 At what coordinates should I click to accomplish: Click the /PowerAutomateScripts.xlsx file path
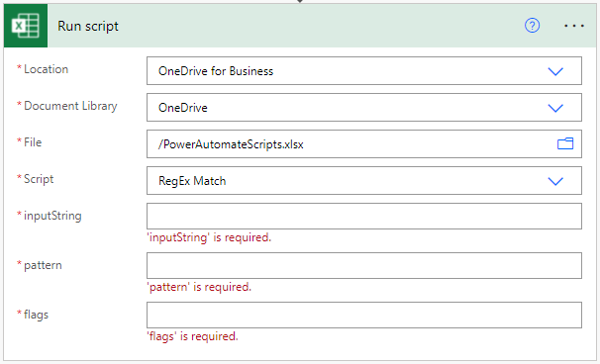point(231,144)
